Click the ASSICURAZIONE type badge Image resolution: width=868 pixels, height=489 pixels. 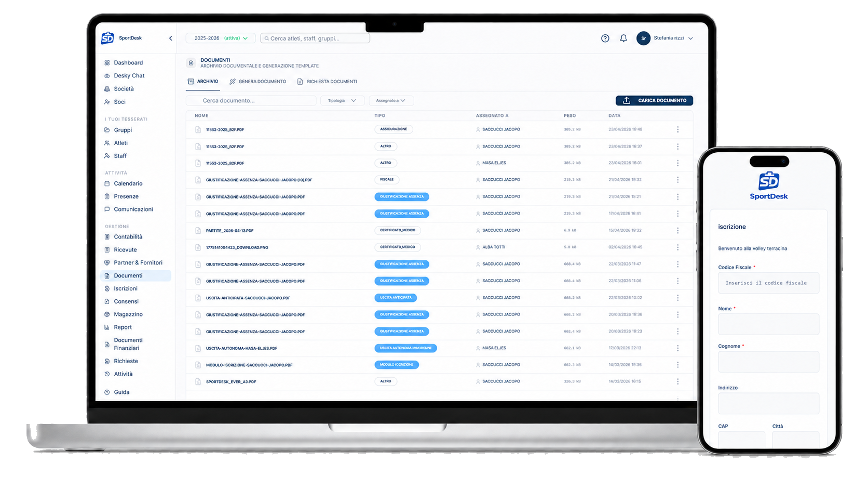[394, 129]
